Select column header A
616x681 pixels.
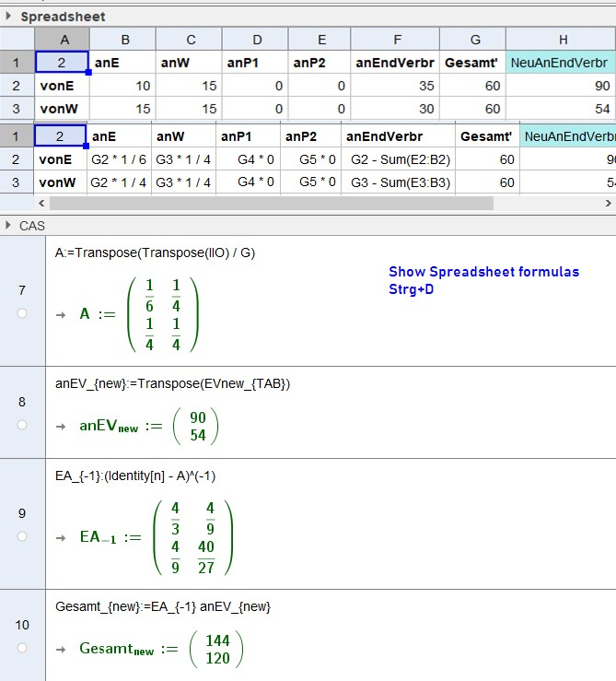[62, 40]
